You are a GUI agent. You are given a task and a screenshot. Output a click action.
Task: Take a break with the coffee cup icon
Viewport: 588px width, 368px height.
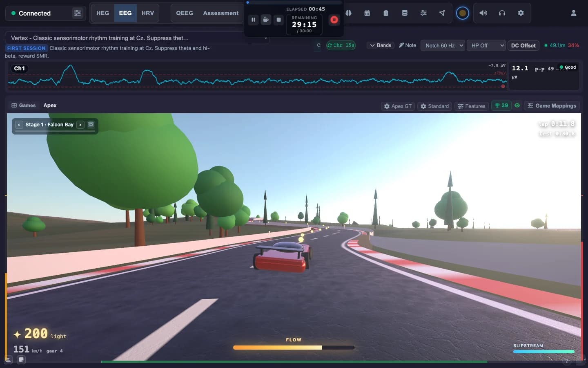click(x=266, y=20)
